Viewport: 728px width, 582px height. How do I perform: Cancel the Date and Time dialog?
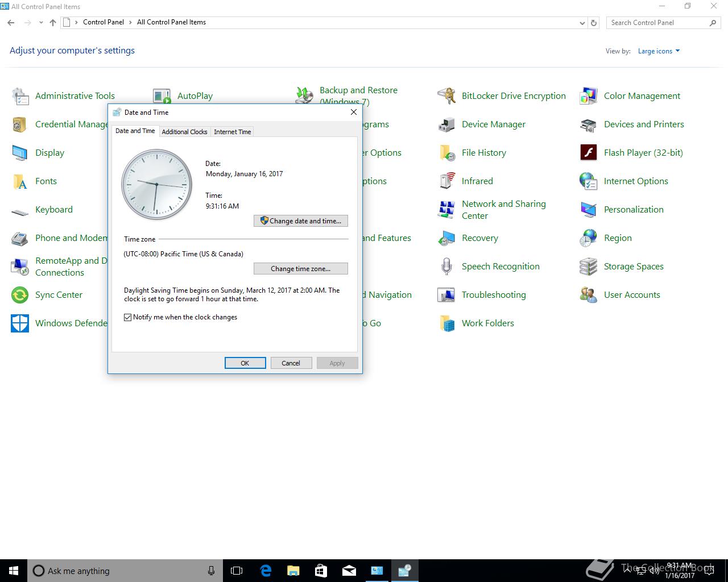click(291, 363)
